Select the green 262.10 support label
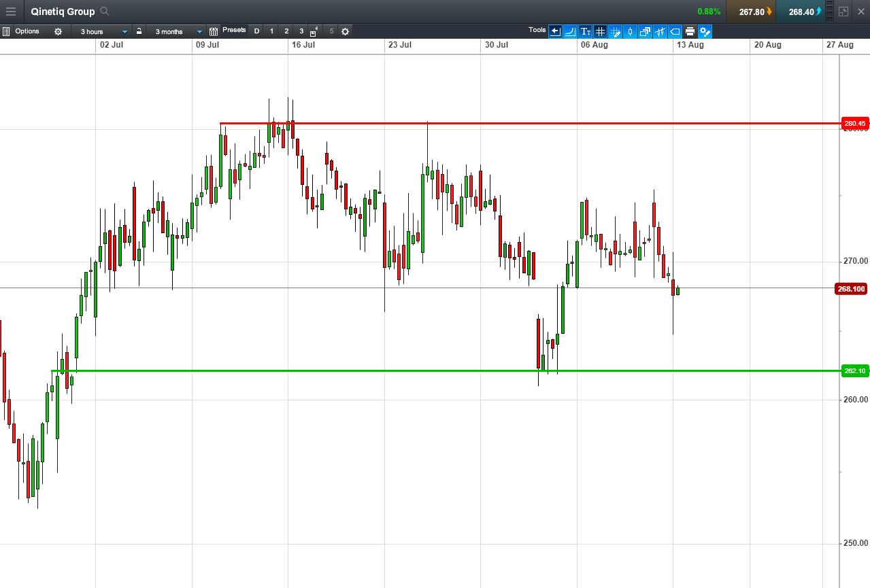The height and width of the screenshot is (588, 870). (x=854, y=370)
